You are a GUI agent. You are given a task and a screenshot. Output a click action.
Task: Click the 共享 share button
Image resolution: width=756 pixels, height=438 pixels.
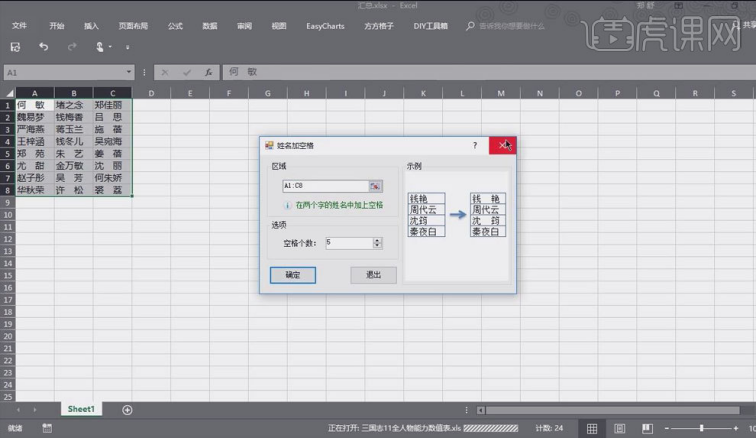pos(745,25)
